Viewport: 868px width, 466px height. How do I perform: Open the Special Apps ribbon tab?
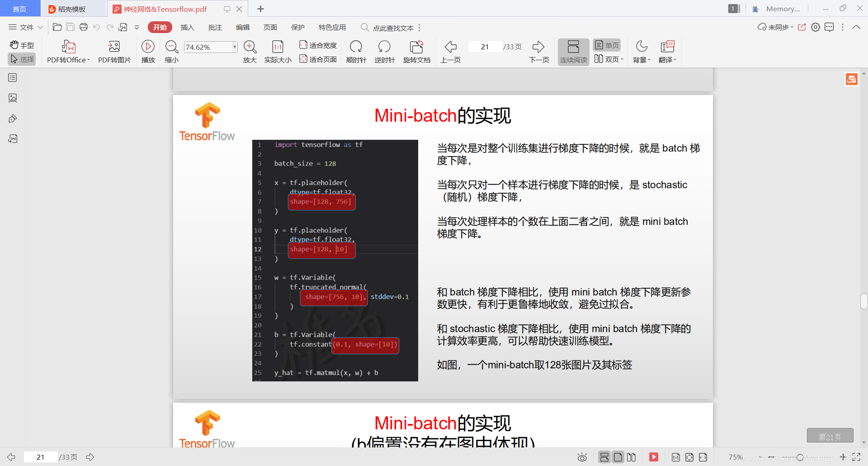332,27
